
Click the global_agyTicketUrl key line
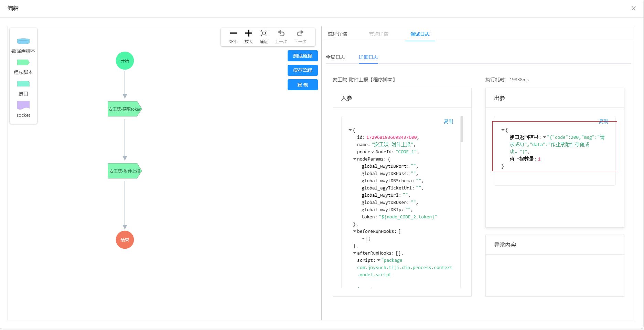(x=392, y=188)
